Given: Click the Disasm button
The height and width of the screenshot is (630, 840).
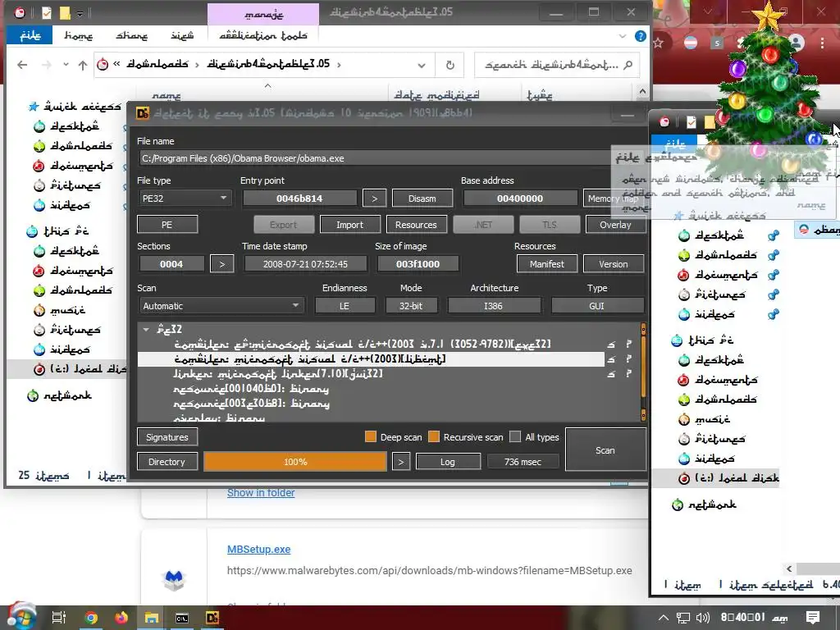Looking at the screenshot, I should [x=422, y=199].
